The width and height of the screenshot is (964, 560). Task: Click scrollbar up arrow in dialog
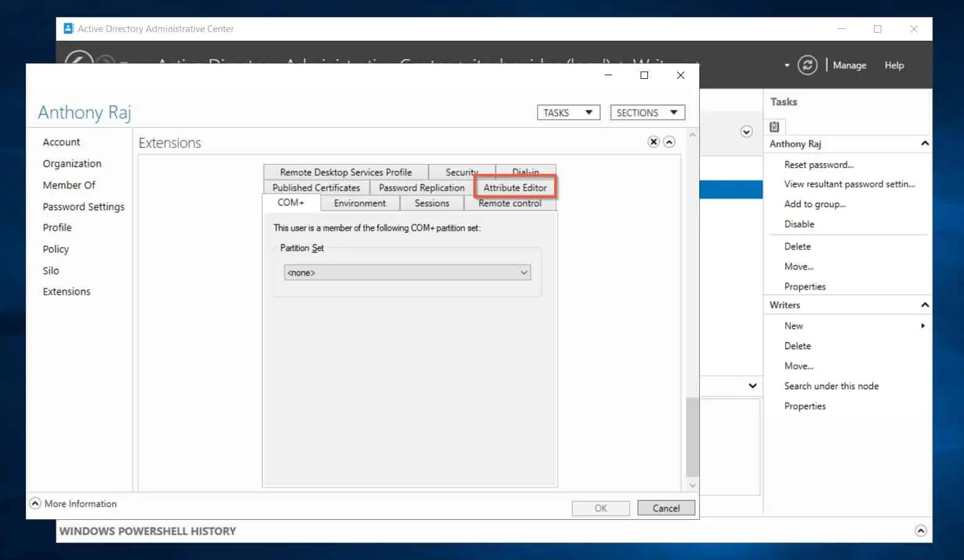point(692,134)
